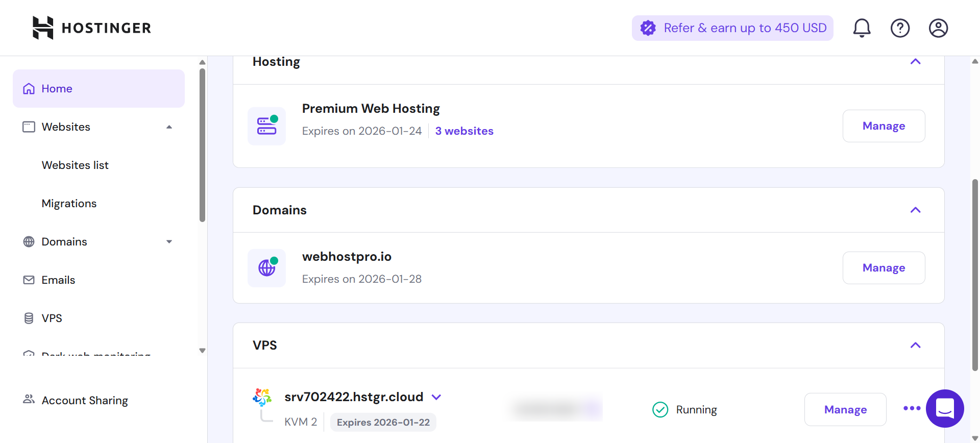Click sidebar scroll down arrow
The height and width of the screenshot is (443, 980).
[x=202, y=351]
